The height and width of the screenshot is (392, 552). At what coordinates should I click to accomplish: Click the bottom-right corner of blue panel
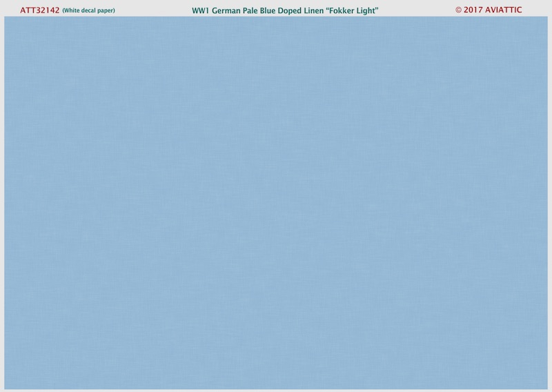[x=546, y=386]
